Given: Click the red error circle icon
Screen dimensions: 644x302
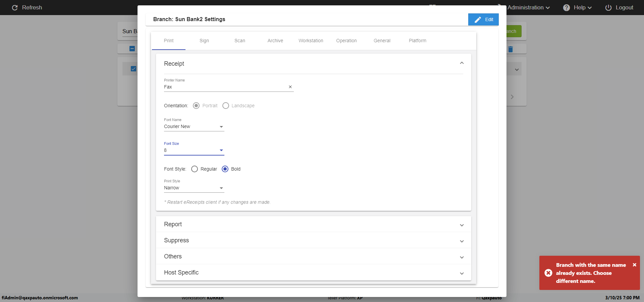Looking at the screenshot, I should pos(548,273).
